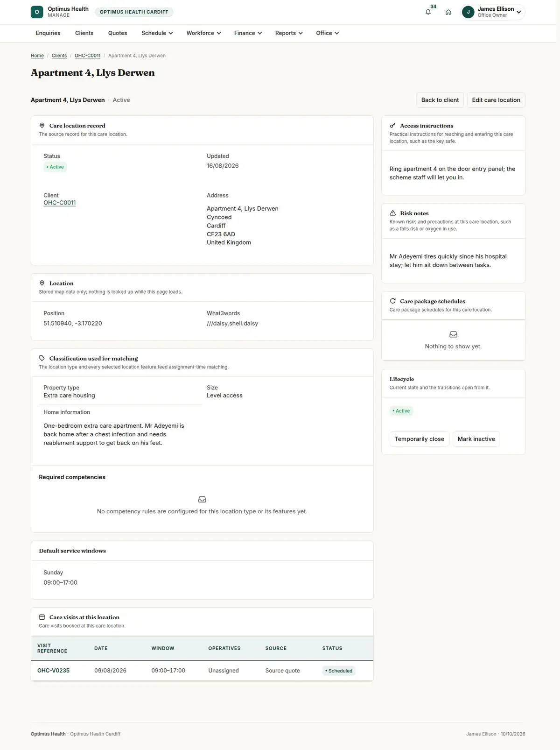The image size is (560, 750).
Task: Open the OHC-C0011 client link
Action: pos(60,203)
